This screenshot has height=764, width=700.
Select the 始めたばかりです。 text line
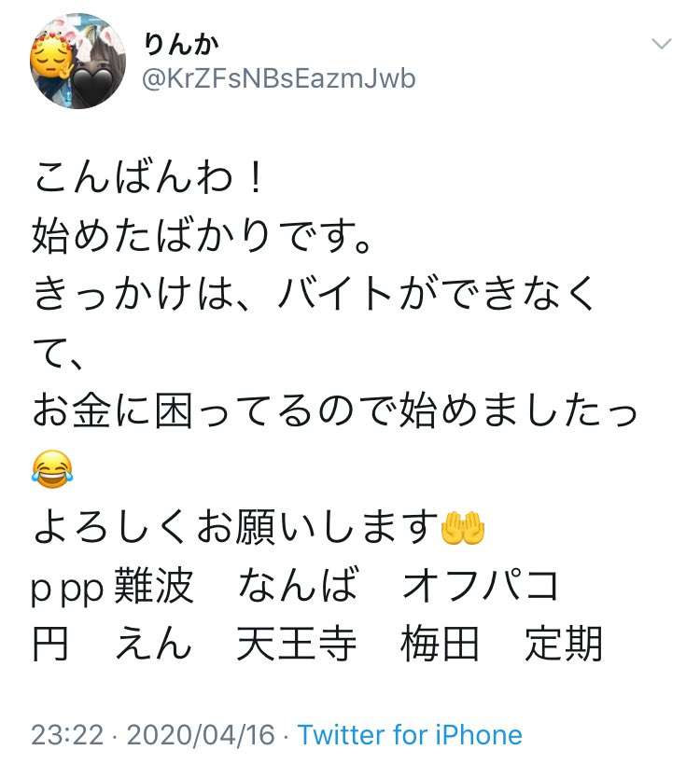pos(202,236)
